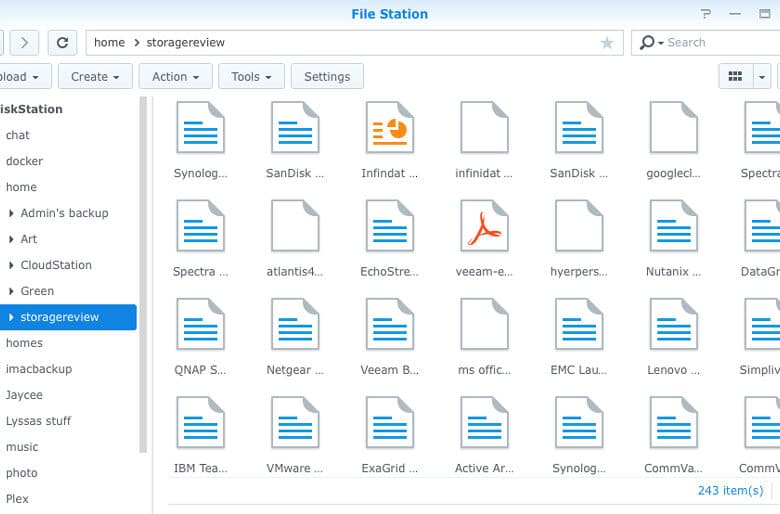Expand the Green folder
This screenshot has width=780, height=514.
pos(11,291)
